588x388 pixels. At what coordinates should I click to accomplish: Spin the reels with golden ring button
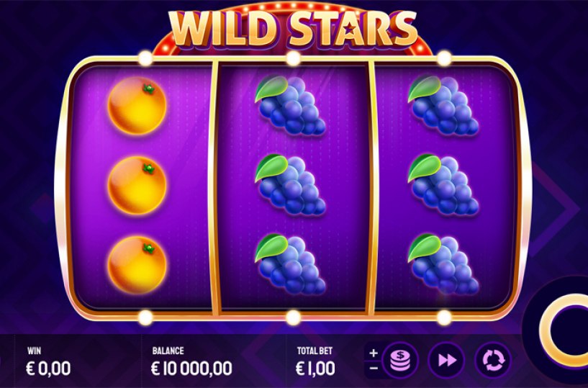click(x=564, y=330)
